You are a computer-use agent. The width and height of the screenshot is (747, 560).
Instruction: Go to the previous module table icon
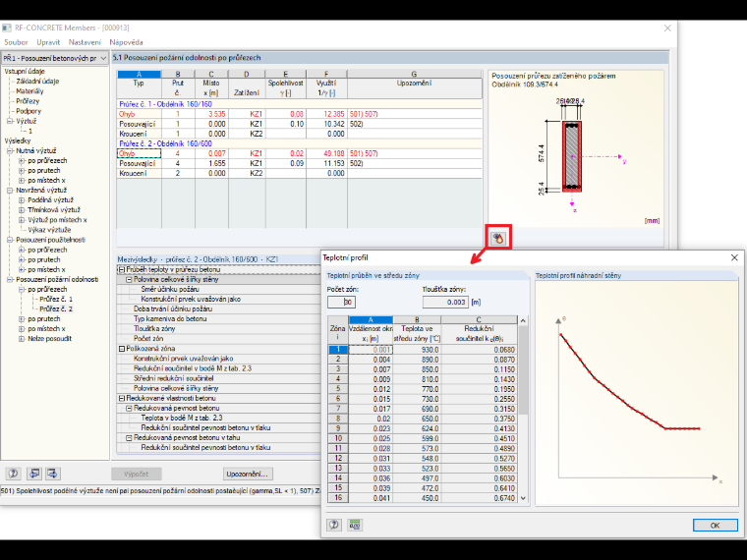pyautogui.click(x=34, y=474)
